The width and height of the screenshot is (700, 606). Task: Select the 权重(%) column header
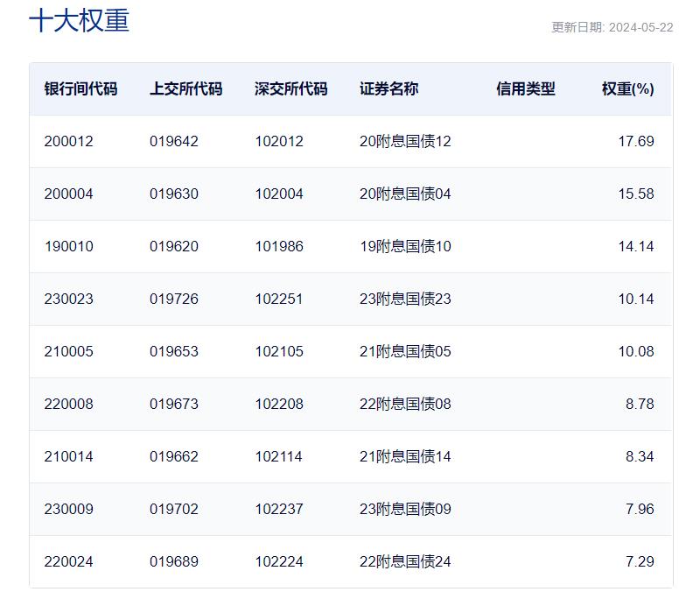point(627,88)
